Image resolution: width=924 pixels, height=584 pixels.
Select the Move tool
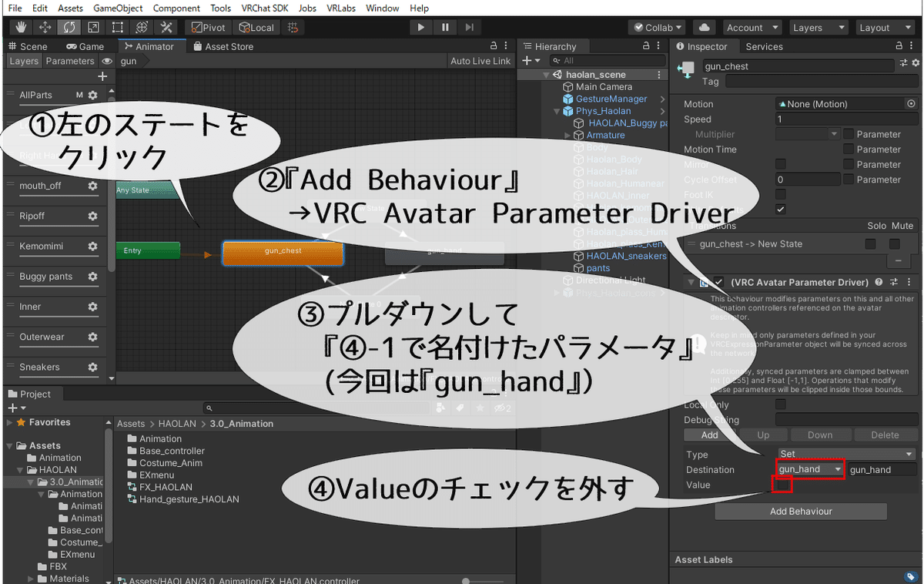[x=45, y=27]
